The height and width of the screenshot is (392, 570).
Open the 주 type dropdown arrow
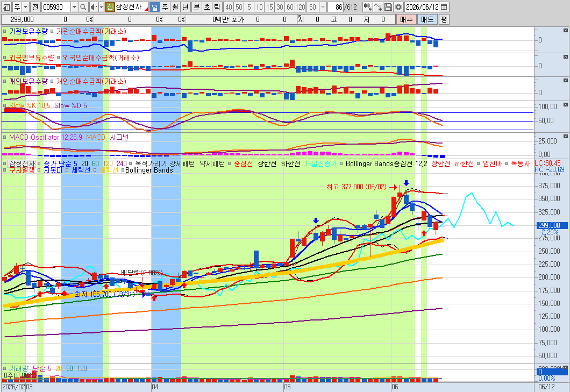[x=25, y=7]
